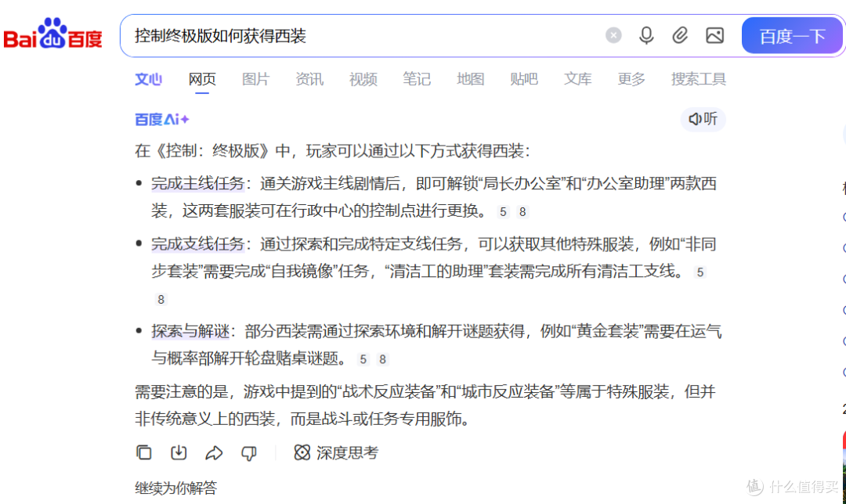Image resolution: width=846 pixels, height=504 pixels.
Task: Open reference 5 after 清洁工支线
Action: [700, 272]
